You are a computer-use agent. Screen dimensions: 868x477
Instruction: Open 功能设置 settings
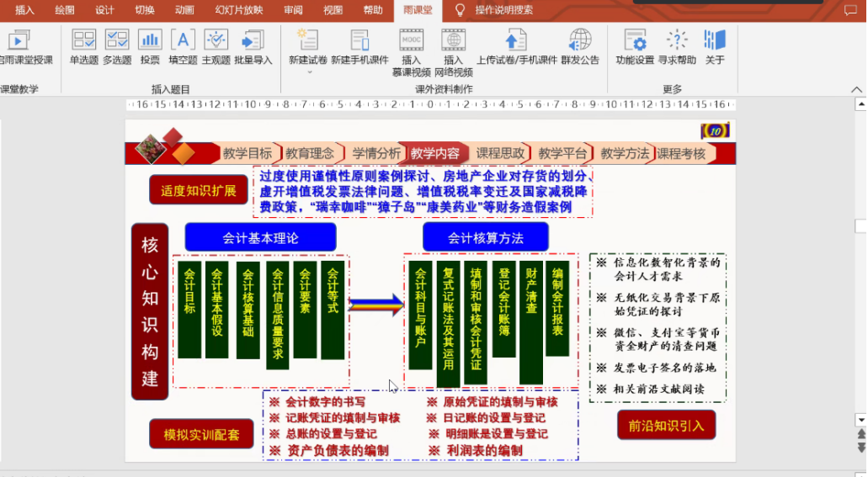tap(635, 48)
